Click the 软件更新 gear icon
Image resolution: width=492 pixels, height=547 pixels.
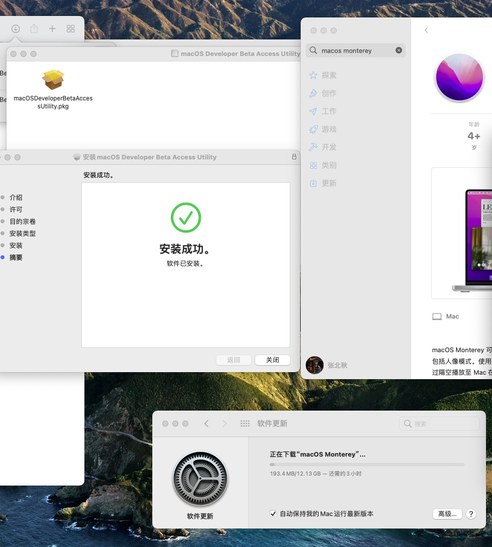(x=200, y=479)
